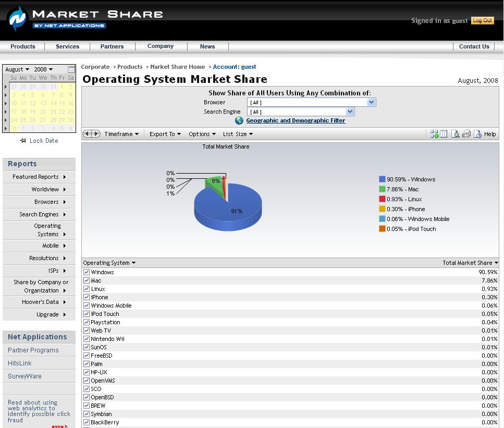This screenshot has width=504, height=428.
Task: Sort by Total Market Share column header
Action: (x=470, y=263)
